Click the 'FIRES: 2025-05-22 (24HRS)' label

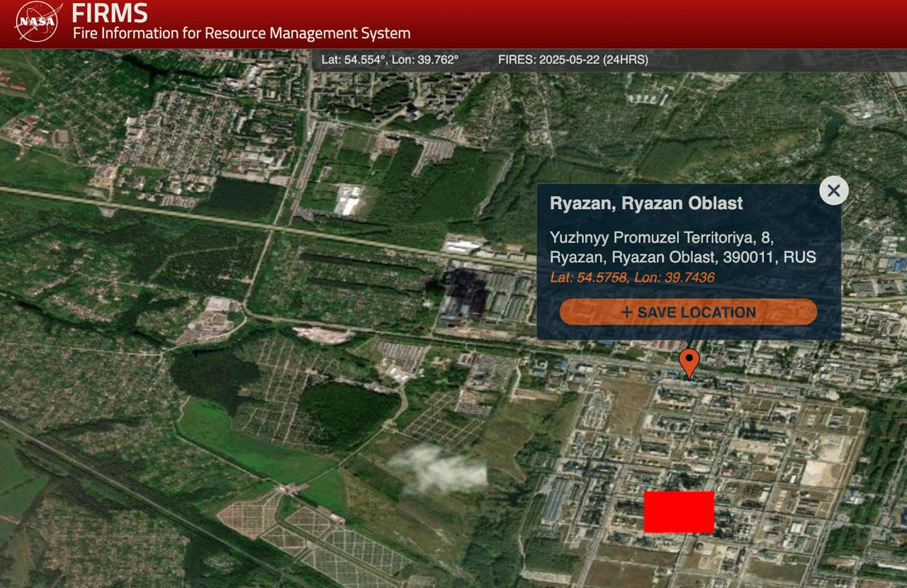[573, 60]
